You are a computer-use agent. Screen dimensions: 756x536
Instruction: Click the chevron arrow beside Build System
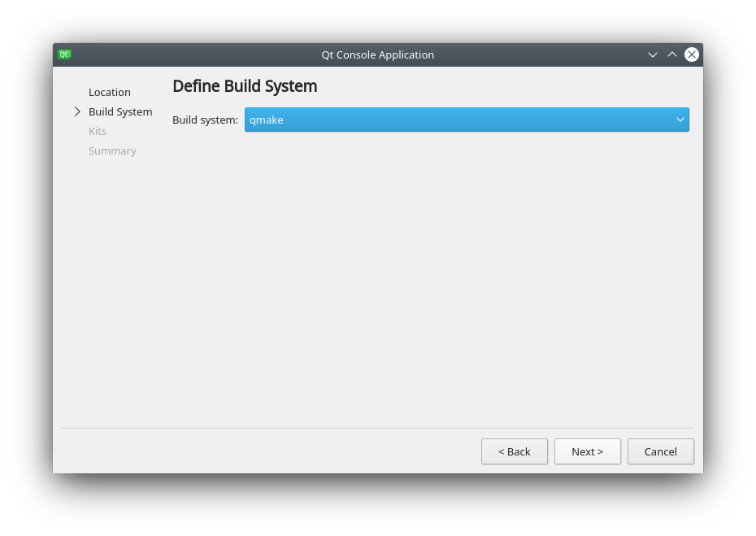77,111
